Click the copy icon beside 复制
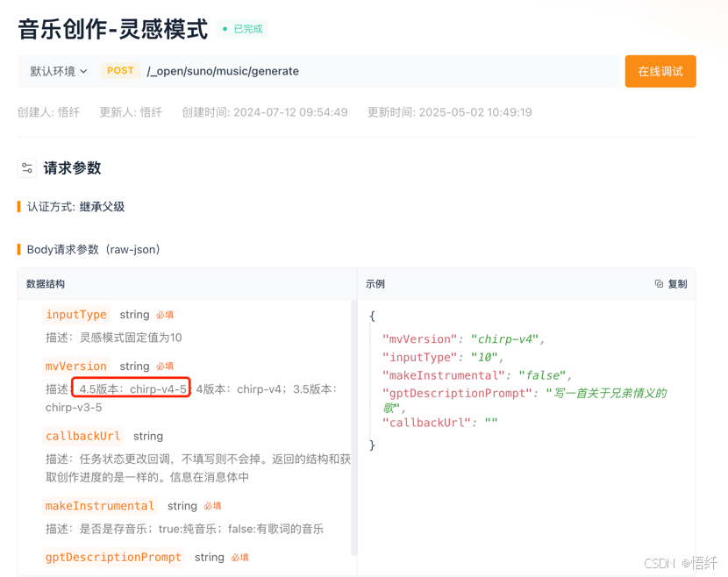 659,283
